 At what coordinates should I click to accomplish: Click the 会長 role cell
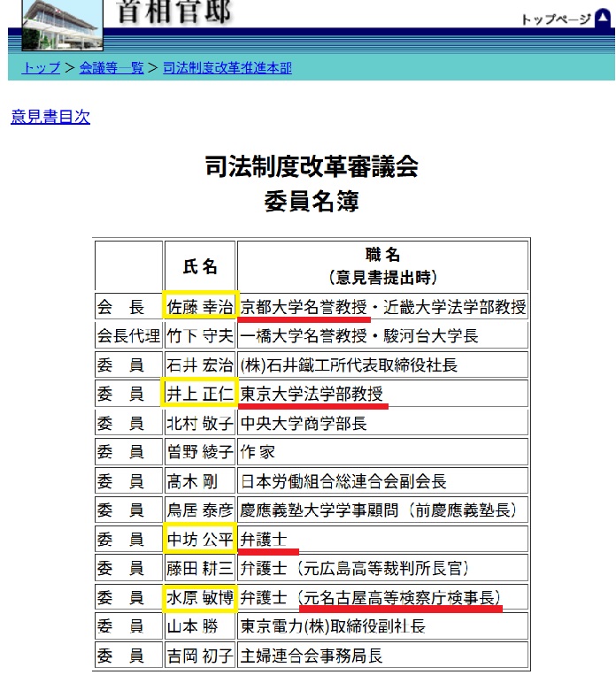tap(129, 306)
